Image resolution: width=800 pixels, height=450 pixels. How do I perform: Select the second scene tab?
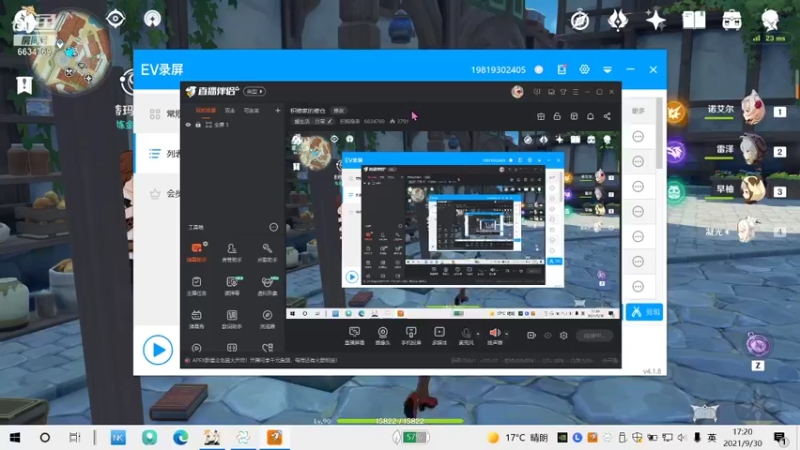tap(230, 110)
